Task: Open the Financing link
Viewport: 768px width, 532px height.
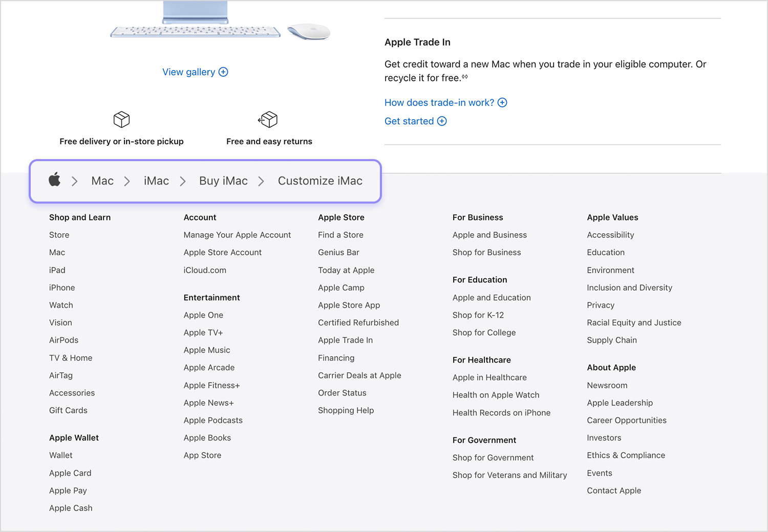Action: (x=336, y=358)
